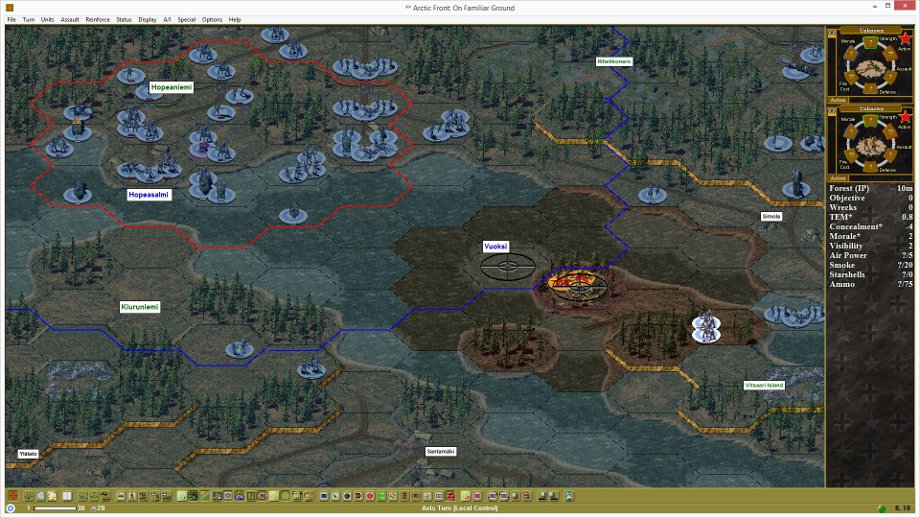The image size is (920, 518).
Task: Click the black circle toolbar icon
Action: pos(347,496)
